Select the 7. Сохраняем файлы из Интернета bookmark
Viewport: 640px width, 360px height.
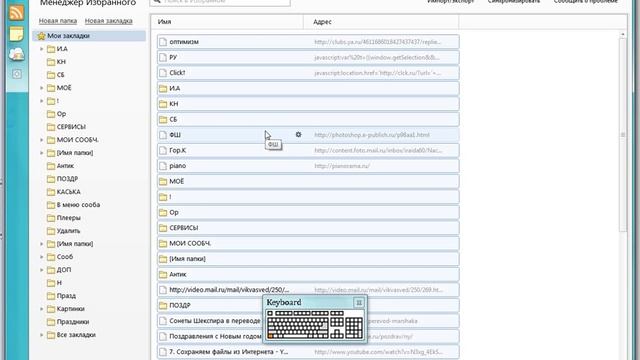click(x=308, y=352)
